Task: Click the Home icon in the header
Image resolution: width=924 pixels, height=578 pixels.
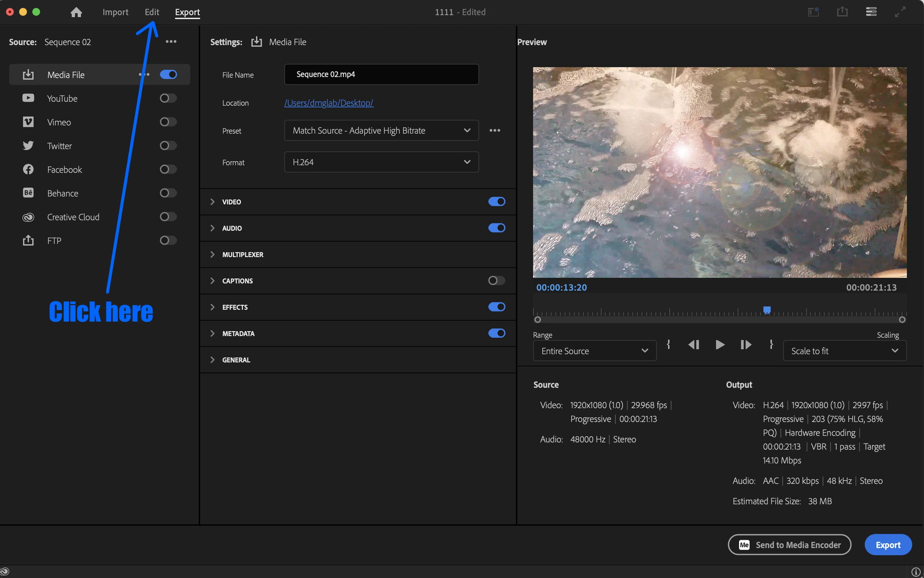Action: coord(76,12)
